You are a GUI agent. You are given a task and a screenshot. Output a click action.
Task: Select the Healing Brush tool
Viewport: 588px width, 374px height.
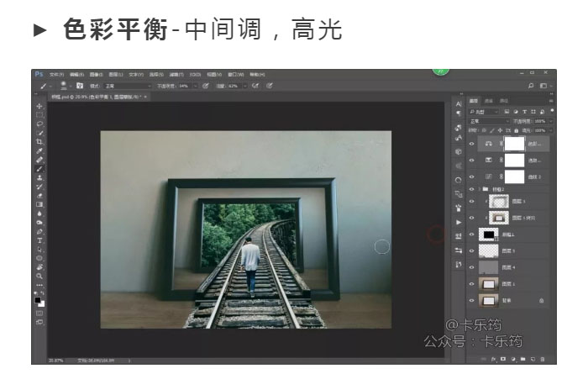point(39,160)
